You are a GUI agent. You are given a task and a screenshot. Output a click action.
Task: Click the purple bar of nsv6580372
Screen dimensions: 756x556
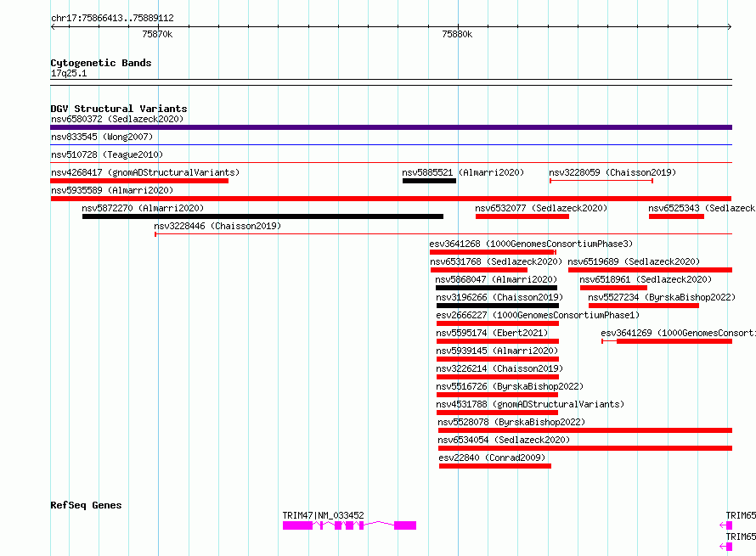391,127
